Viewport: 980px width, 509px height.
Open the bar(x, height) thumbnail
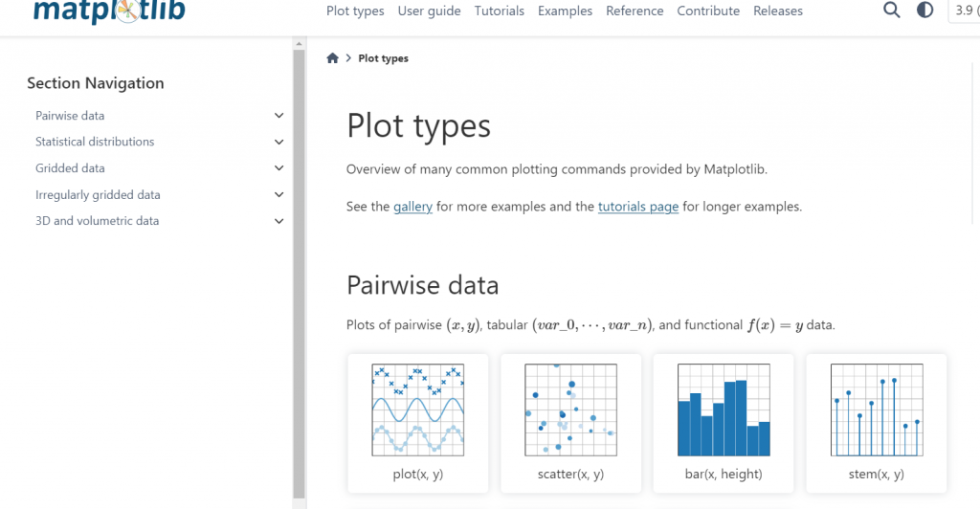(x=724, y=421)
